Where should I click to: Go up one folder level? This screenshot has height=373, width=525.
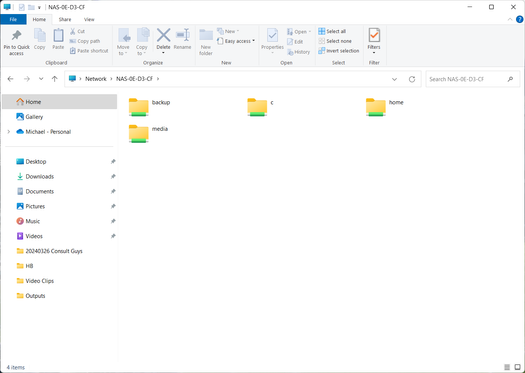pyautogui.click(x=55, y=79)
